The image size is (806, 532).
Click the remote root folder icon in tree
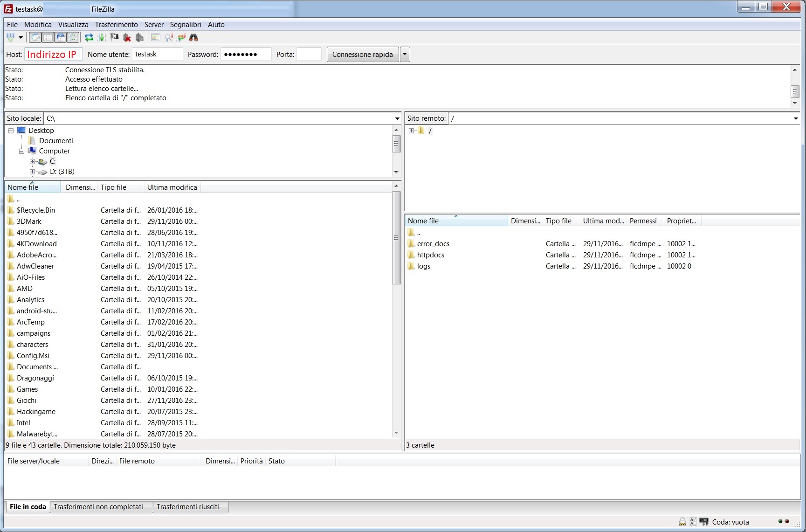(421, 131)
